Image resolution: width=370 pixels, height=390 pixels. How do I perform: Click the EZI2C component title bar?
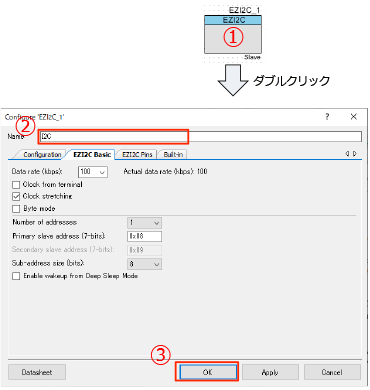coord(233,20)
